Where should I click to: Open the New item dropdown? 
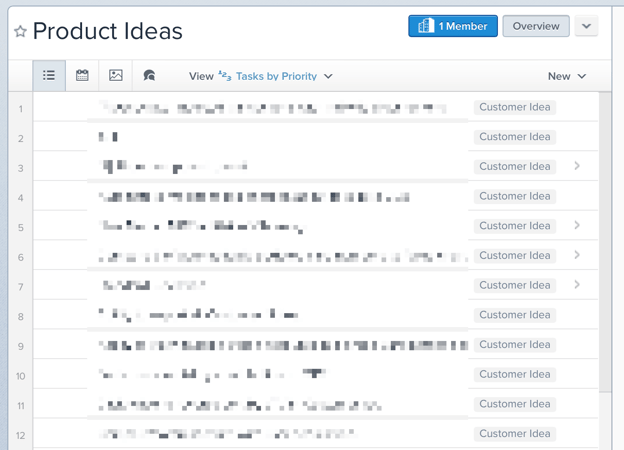tap(567, 76)
